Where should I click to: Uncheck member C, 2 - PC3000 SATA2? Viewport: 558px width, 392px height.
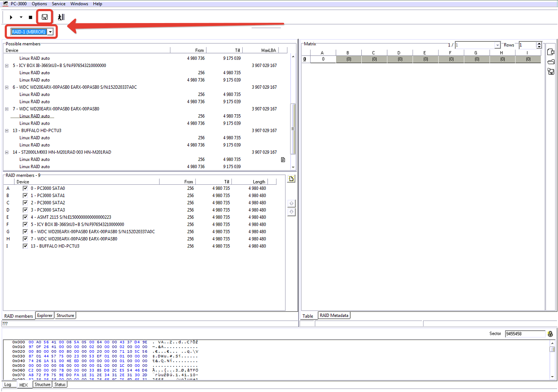(x=25, y=203)
